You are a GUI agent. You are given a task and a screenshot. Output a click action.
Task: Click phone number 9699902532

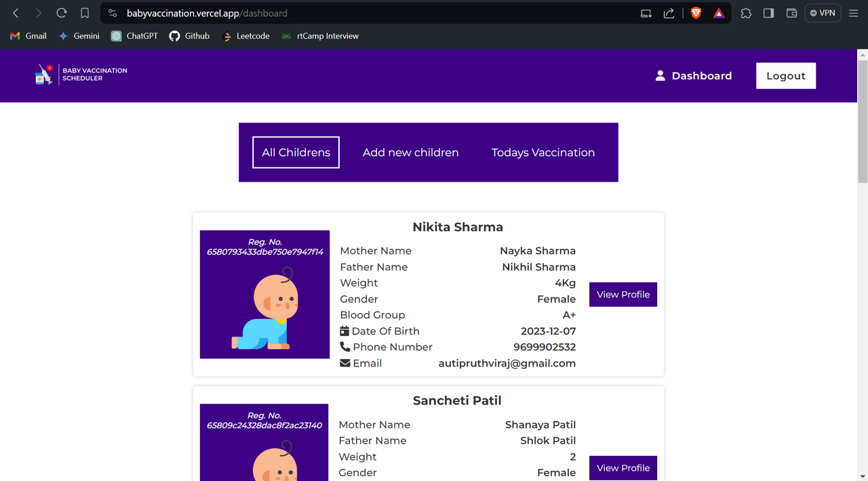click(x=545, y=347)
